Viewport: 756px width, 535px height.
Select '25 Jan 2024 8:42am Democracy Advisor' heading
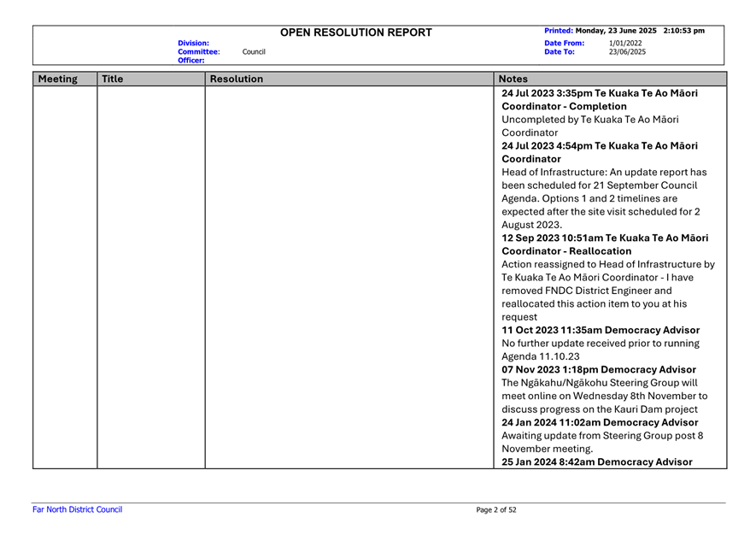coord(597,462)
